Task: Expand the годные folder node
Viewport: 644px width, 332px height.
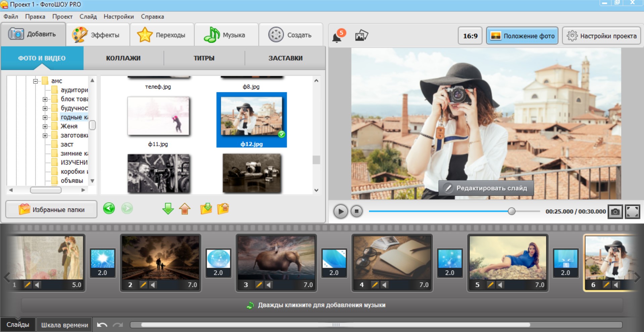Action: [x=45, y=117]
